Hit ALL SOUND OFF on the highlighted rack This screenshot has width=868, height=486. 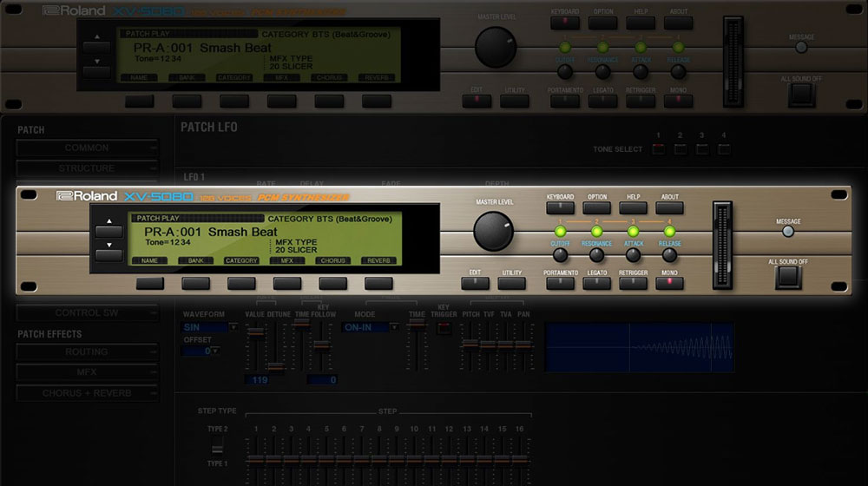coord(788,278)
